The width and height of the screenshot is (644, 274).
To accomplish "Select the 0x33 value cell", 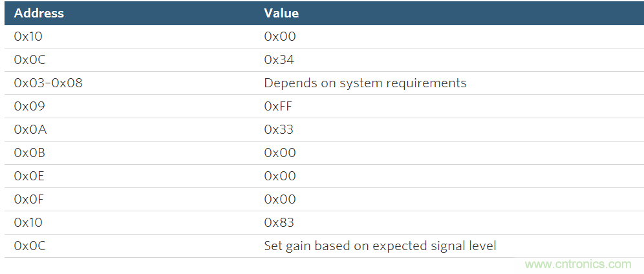I will tap(279, 130).
